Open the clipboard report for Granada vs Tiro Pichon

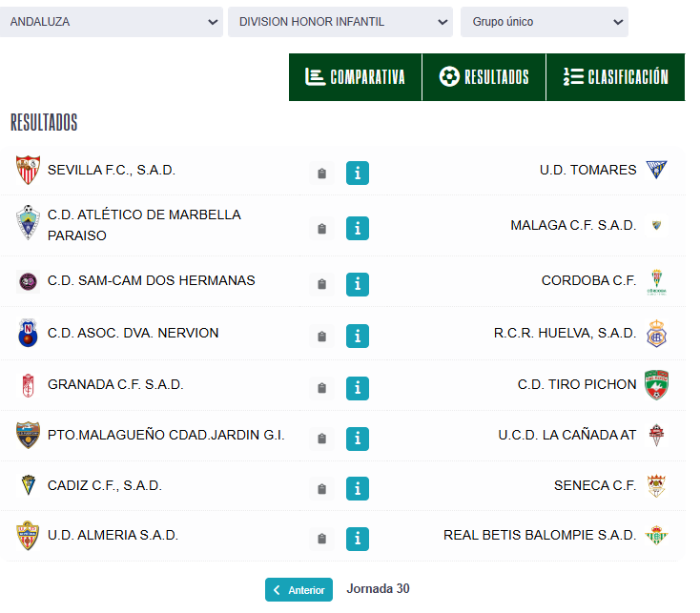321,388
